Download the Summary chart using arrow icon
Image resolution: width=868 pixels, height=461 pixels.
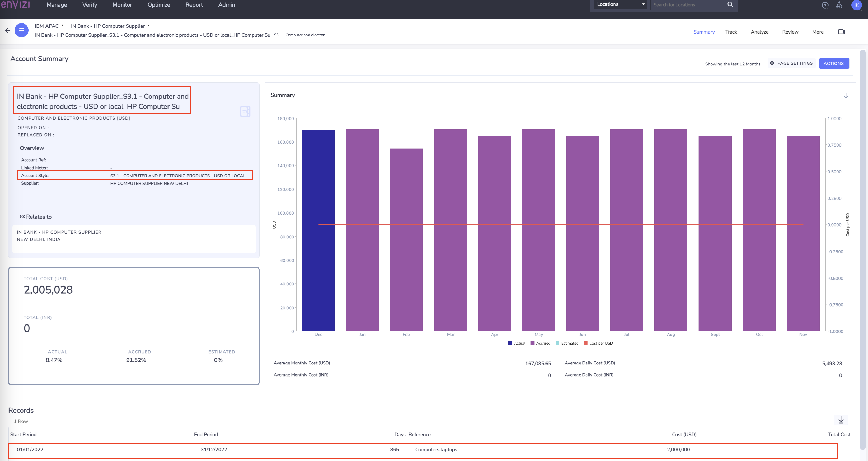(846, 95)
